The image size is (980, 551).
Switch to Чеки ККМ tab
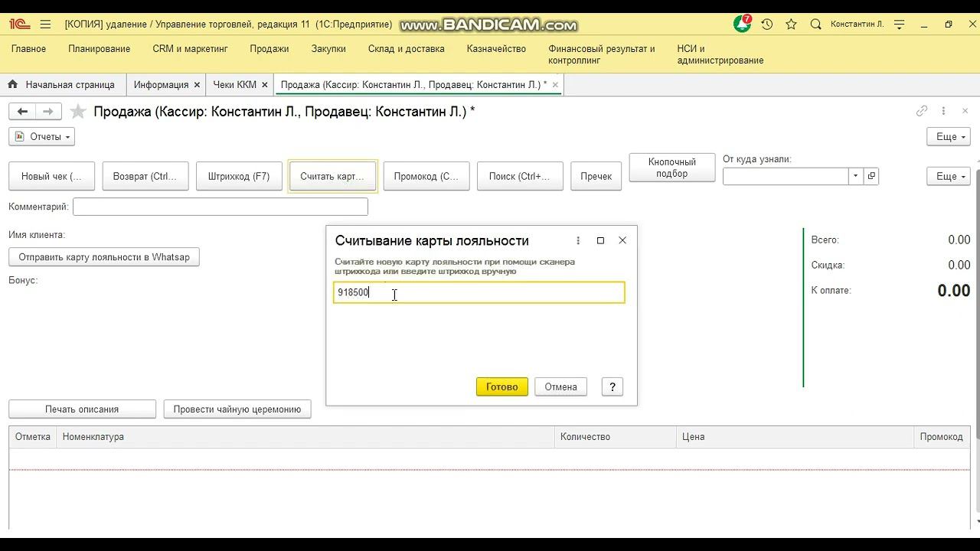[x=234, y=85]
